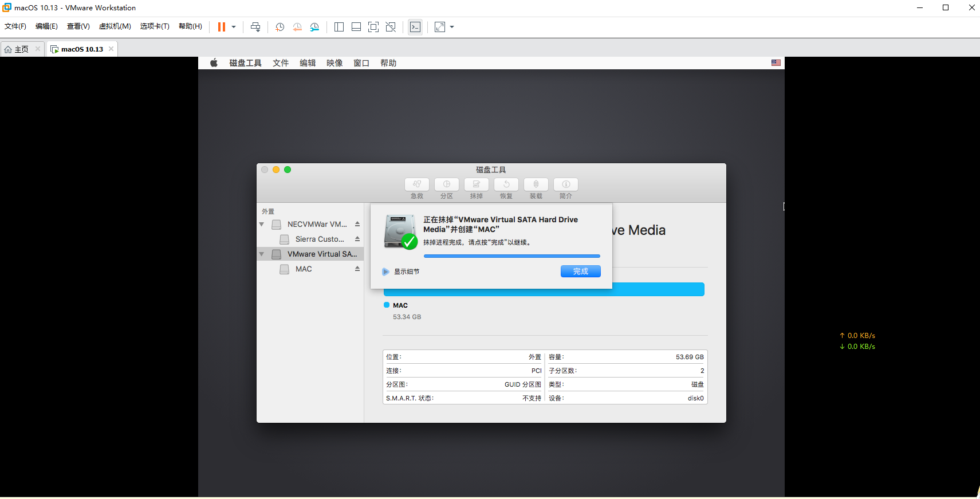Screen dimensions: 980x499
Task: Revert to the previous snapshot via the orange arrow clock icon
Action: [x=297, y=27]
